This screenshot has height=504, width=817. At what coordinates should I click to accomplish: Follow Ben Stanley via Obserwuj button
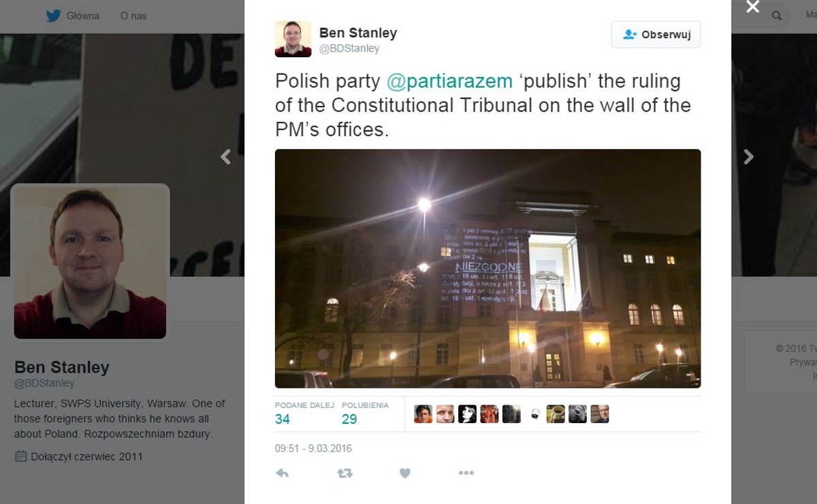click(x=656, y=35)
